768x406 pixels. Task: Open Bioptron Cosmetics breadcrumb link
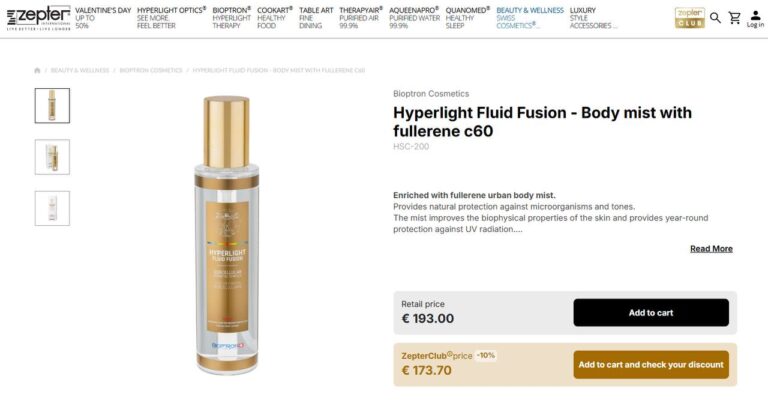click(x=151, y=71)
